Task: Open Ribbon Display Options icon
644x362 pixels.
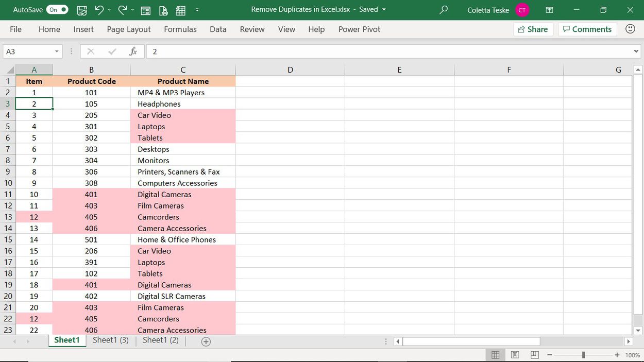Action: [550, 10]
